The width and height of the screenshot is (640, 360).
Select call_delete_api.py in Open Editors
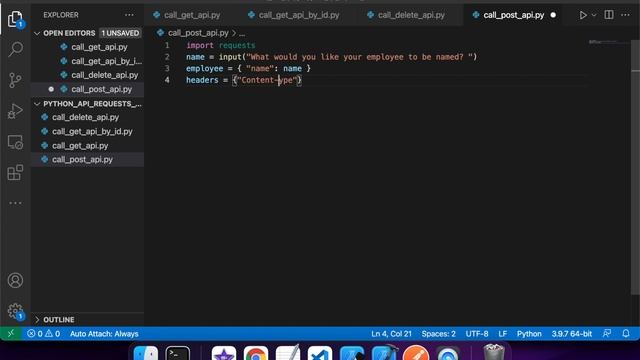104,75
